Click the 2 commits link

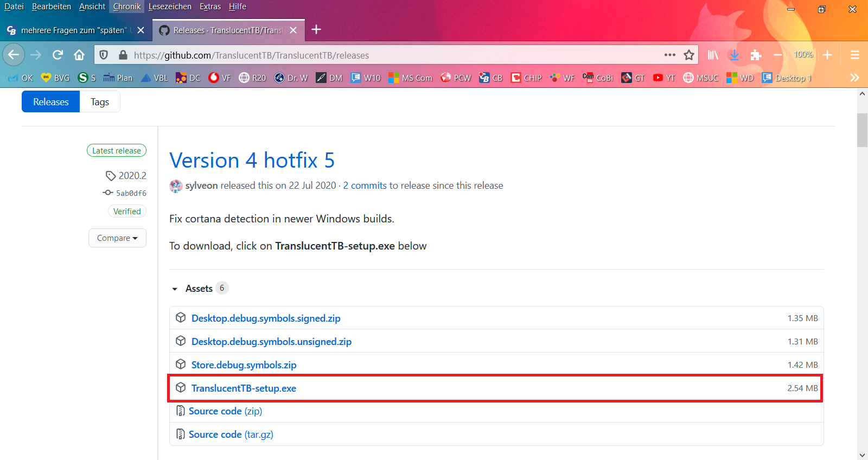pyautogui.click(x=365, y=186)
